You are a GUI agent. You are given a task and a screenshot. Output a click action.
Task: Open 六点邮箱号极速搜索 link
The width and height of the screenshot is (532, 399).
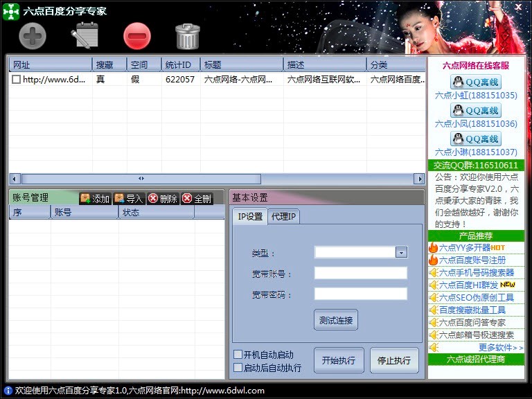coord(477,335)
